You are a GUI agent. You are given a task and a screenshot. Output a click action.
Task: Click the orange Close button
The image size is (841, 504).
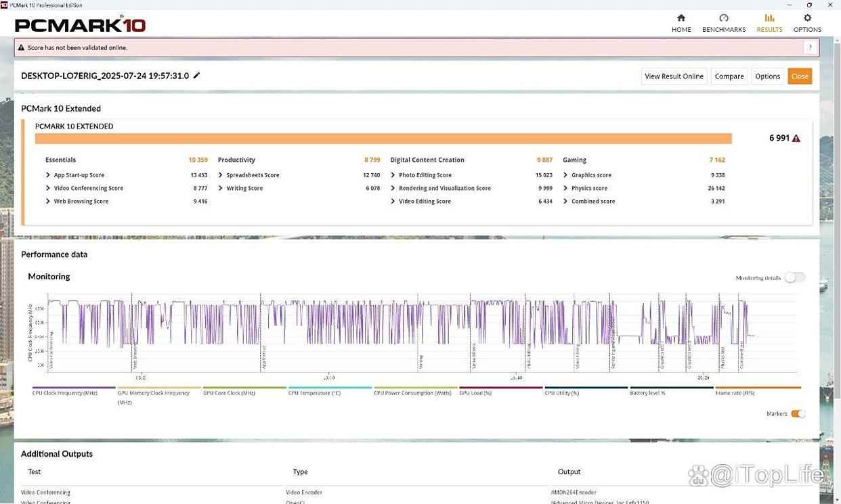pyautogui.click(x=800, y=76)
